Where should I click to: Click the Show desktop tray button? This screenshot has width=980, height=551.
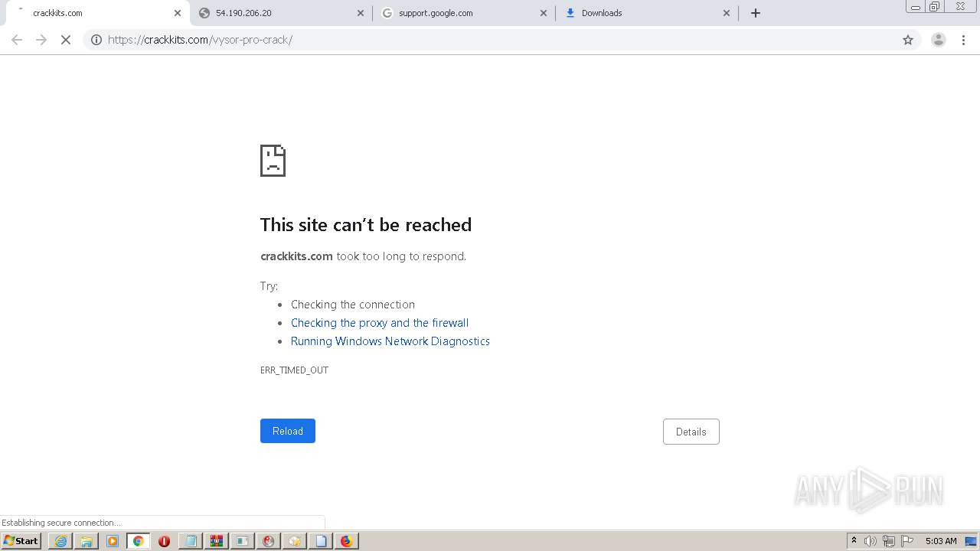972,541
